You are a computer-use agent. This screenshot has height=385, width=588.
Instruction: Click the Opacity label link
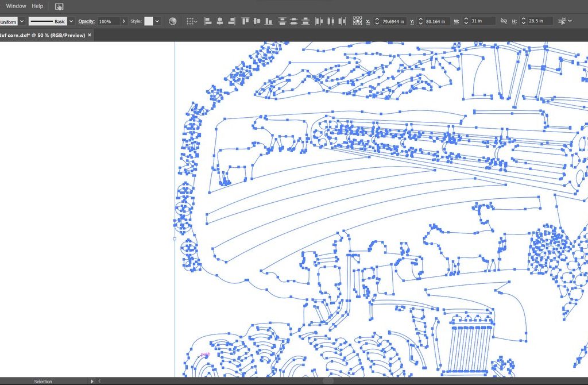click(x=86, y=21)
